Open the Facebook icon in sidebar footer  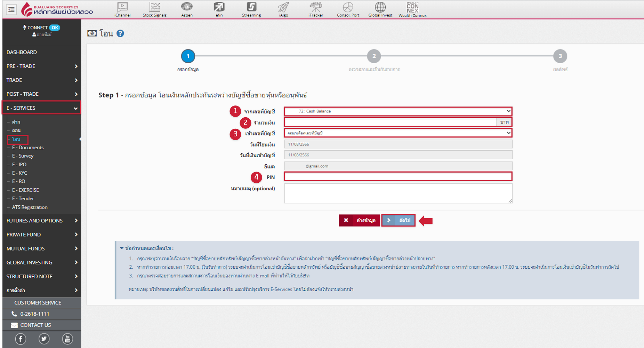click(x=21, y=339)
